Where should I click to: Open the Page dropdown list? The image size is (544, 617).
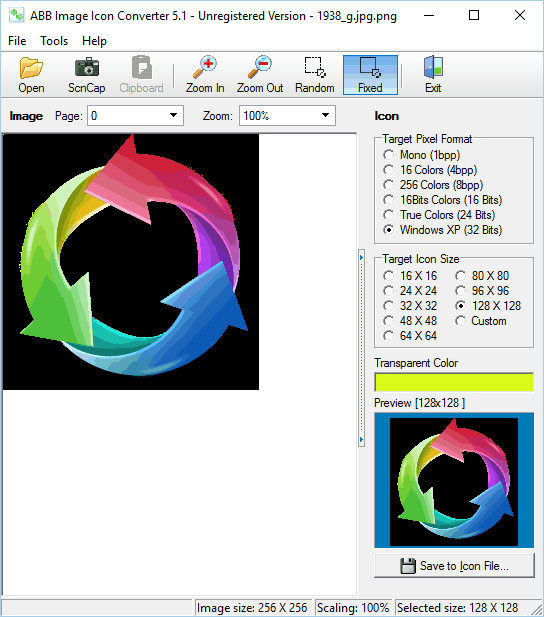click(x=135, y=116)
